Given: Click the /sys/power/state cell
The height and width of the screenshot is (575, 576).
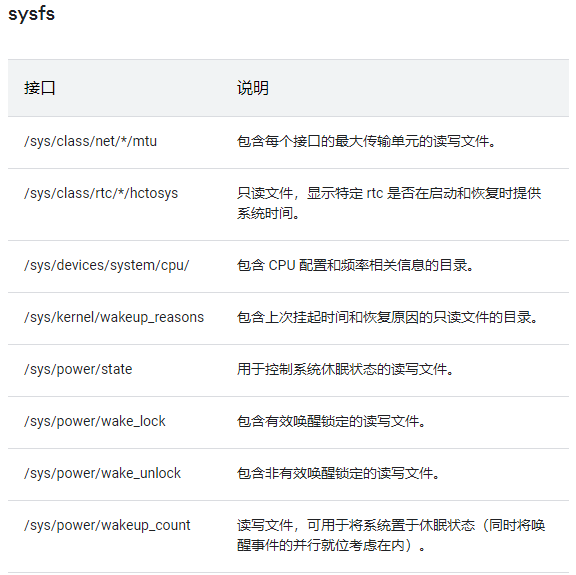Looking at the screenshot, I should tap(78, 369).
